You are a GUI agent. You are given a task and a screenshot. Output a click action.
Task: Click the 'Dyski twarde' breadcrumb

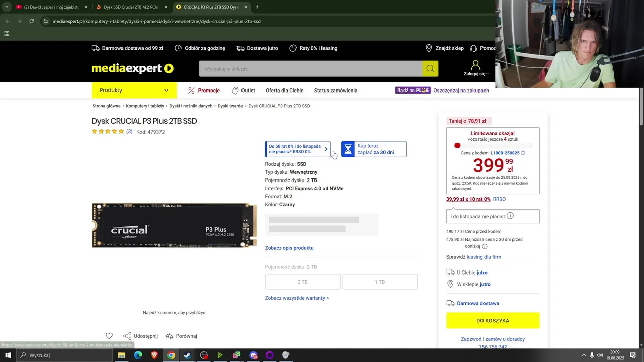click(x=230, y=106)
